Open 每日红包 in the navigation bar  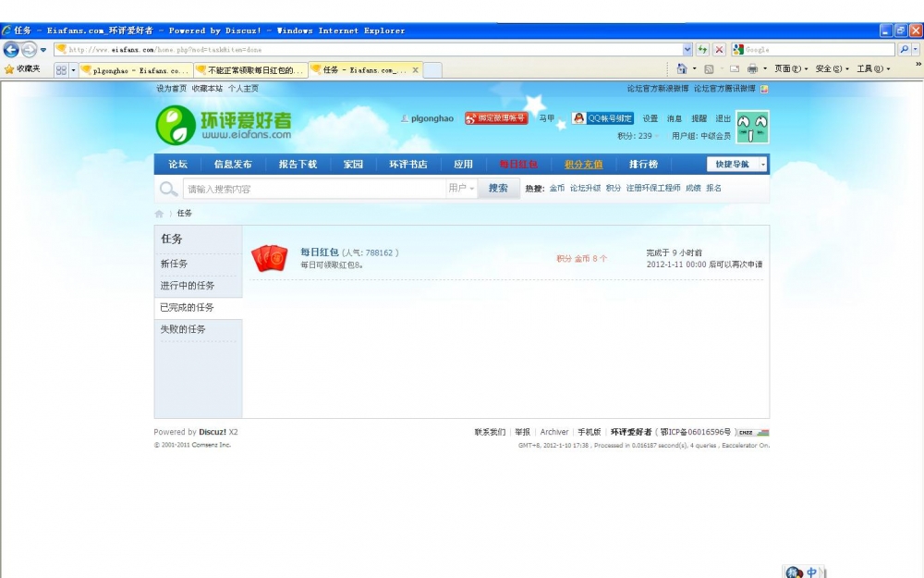pyautogui.click(x=518, y=165)
